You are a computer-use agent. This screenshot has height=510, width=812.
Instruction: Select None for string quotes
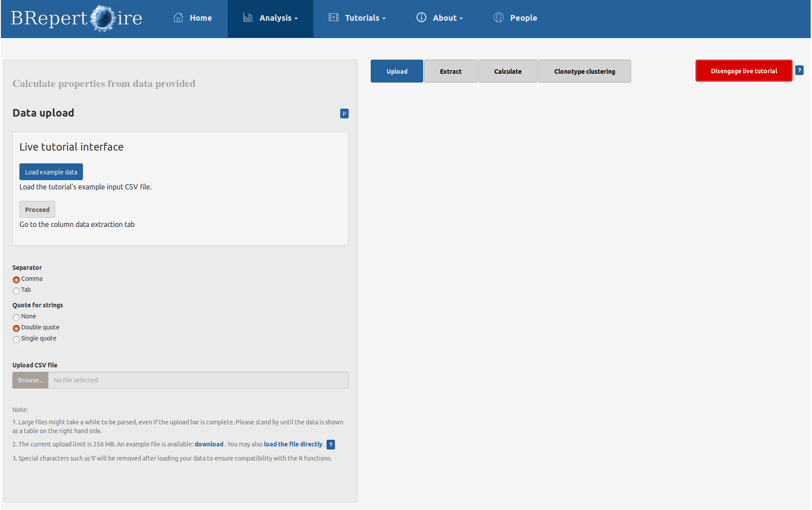tap(16, 317)
